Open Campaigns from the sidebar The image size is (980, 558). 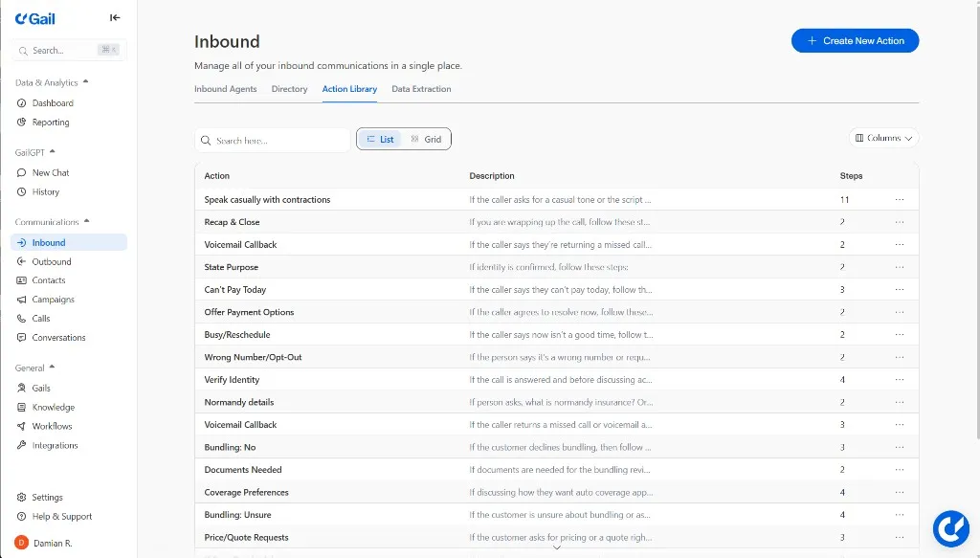(x=54, y=300)
